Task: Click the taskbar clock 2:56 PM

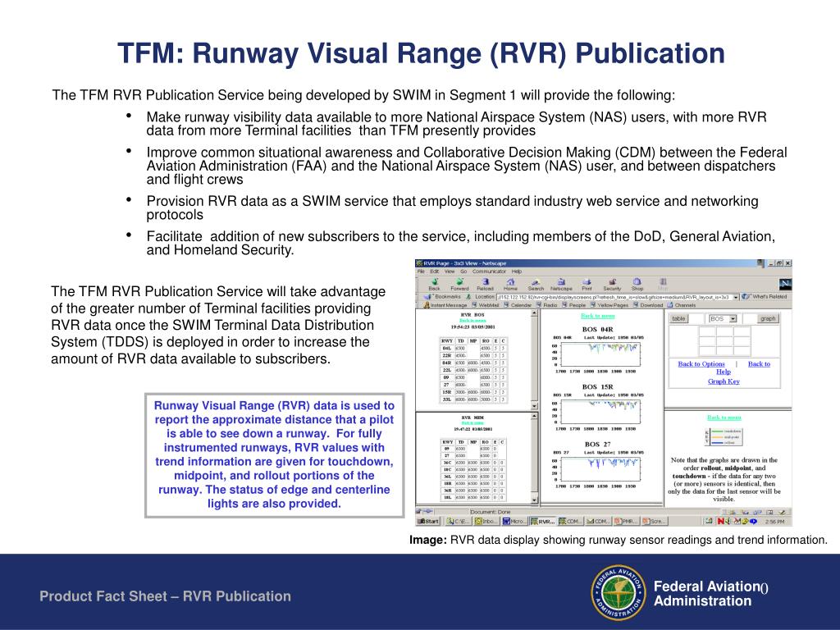Action: pos(774,521)
